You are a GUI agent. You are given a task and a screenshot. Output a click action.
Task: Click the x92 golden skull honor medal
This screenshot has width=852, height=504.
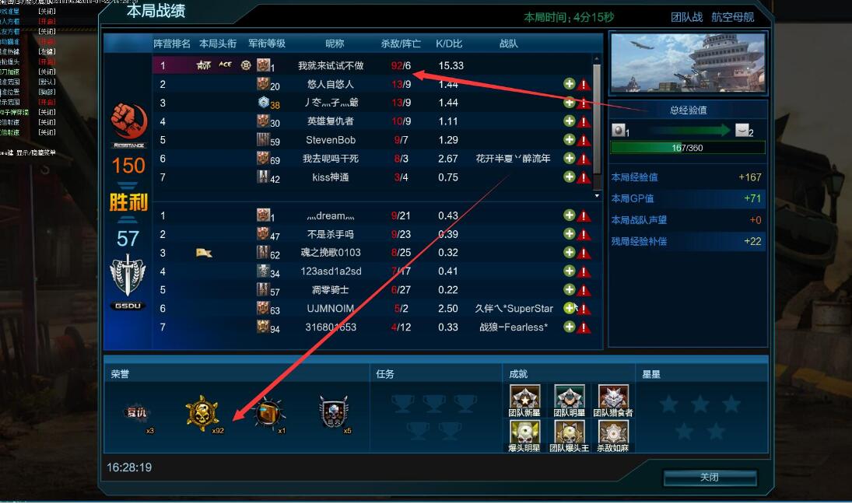[x=202, y=415]
